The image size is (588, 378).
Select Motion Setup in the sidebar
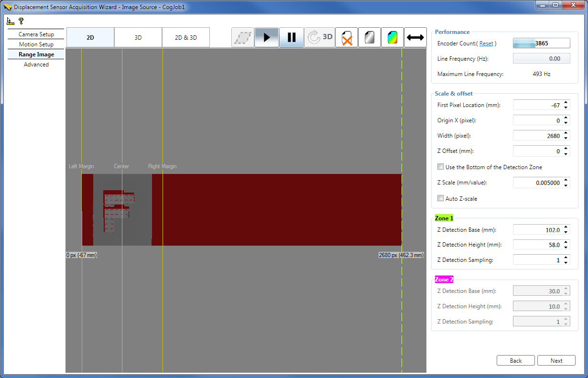tap(36, 44)
